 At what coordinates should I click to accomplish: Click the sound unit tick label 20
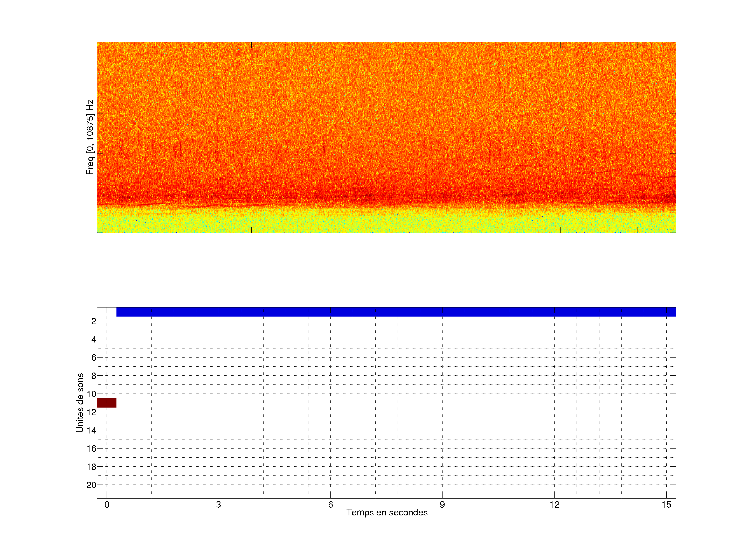click(x=91, y=485)
